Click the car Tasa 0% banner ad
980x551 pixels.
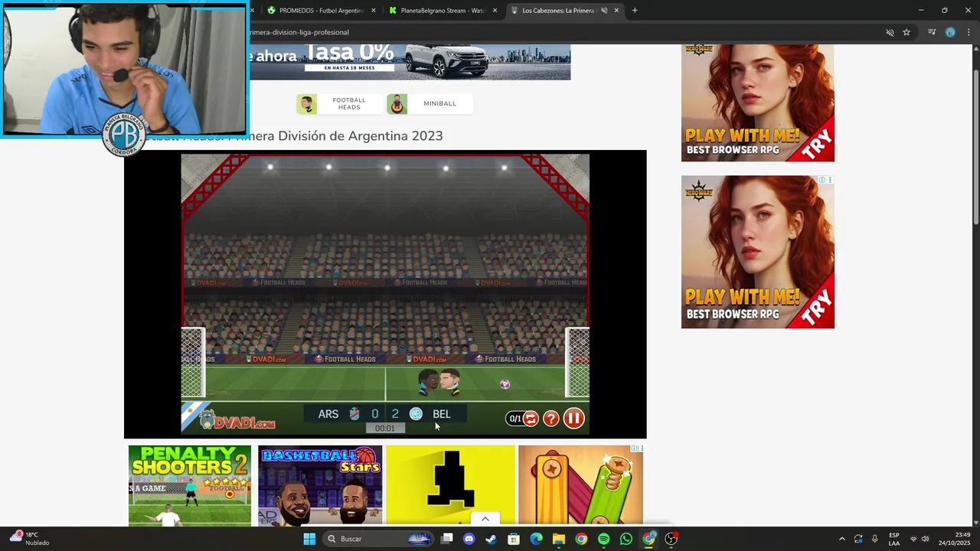pos(410,62)
